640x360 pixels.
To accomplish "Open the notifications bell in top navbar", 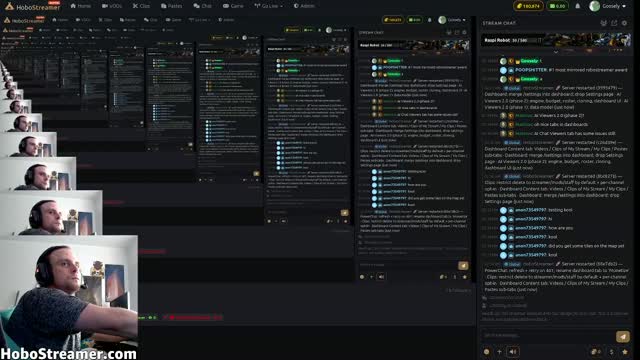I will click(578, 6).
